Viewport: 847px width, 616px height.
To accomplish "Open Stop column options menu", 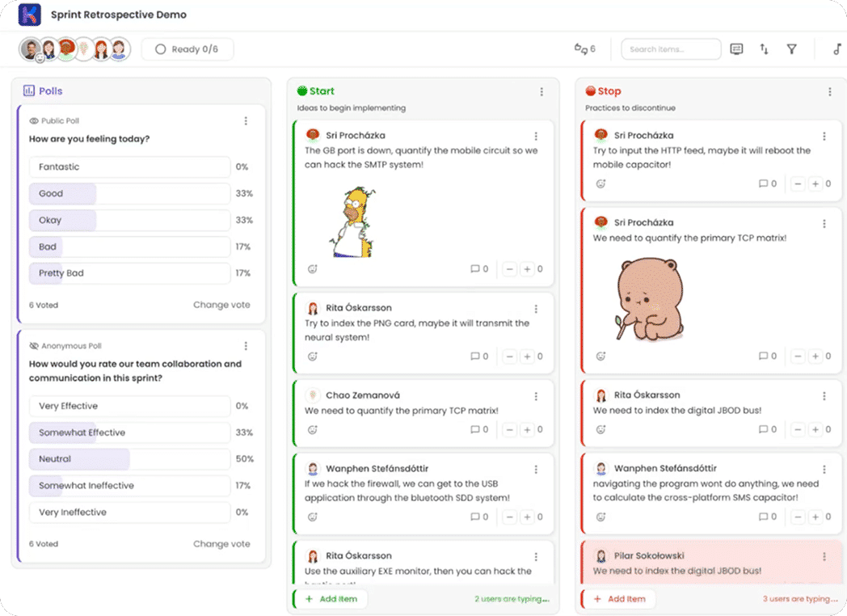I will point(829,92).
